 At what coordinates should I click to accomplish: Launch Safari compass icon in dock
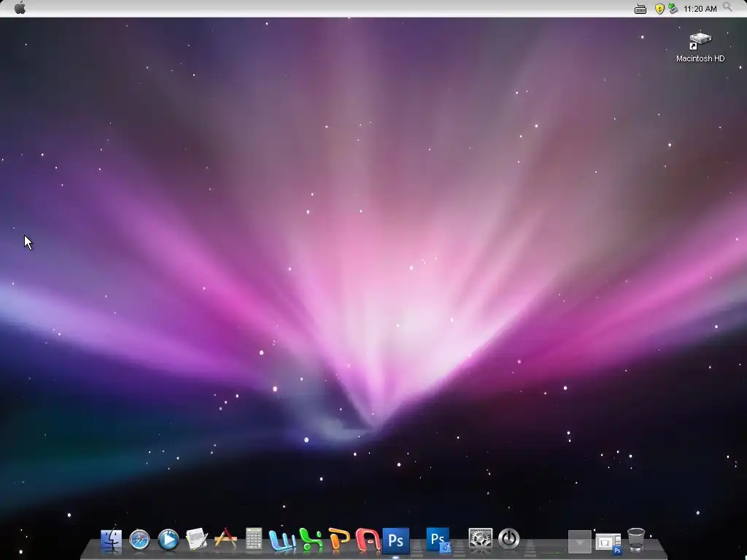(x=139, y=540)
